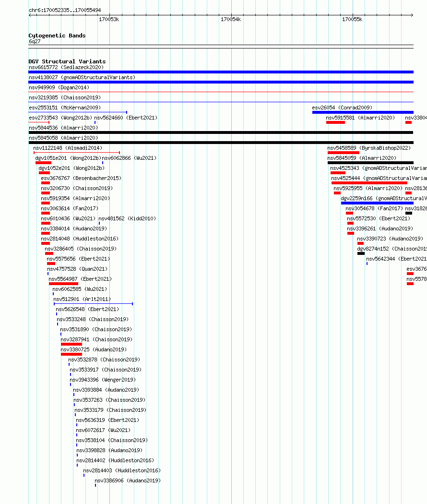427x504 pixels.
Task: Click nsv5624660 (Ebert2021) label
Action: (126, 118)
